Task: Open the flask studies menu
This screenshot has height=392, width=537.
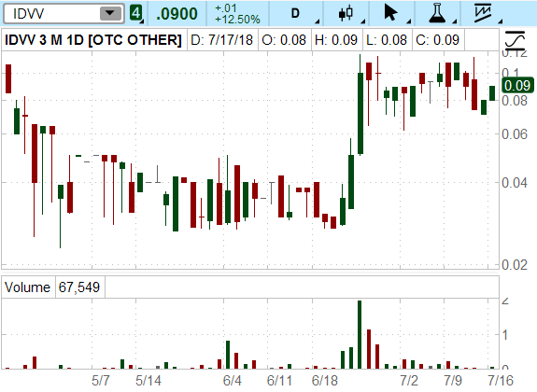Action: coord(437,14)
